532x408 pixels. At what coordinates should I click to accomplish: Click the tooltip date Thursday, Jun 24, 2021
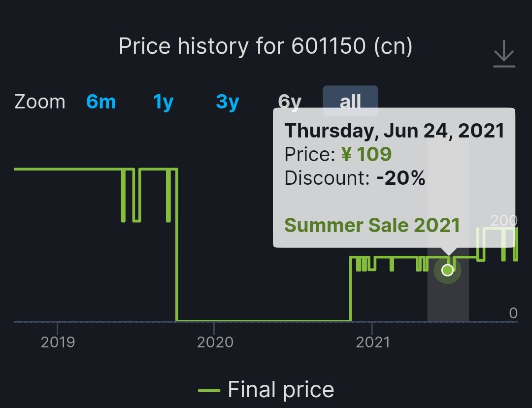pos(395,131)
